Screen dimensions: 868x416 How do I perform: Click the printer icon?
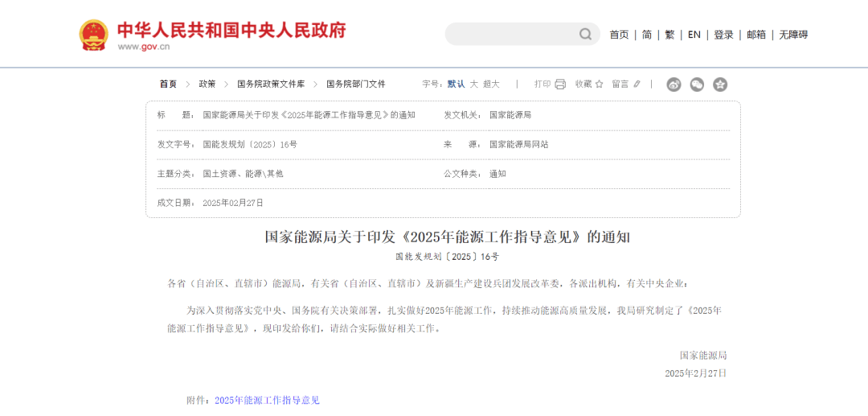point(560,84)
